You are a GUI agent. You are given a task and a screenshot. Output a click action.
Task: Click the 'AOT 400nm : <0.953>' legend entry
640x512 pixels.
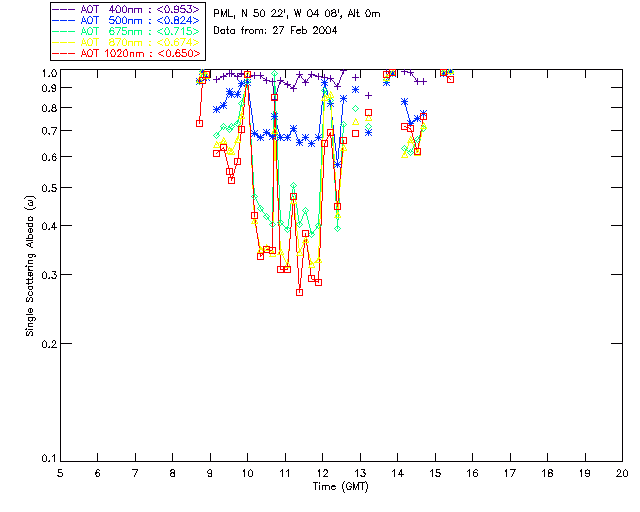click(x=128, y=9)
